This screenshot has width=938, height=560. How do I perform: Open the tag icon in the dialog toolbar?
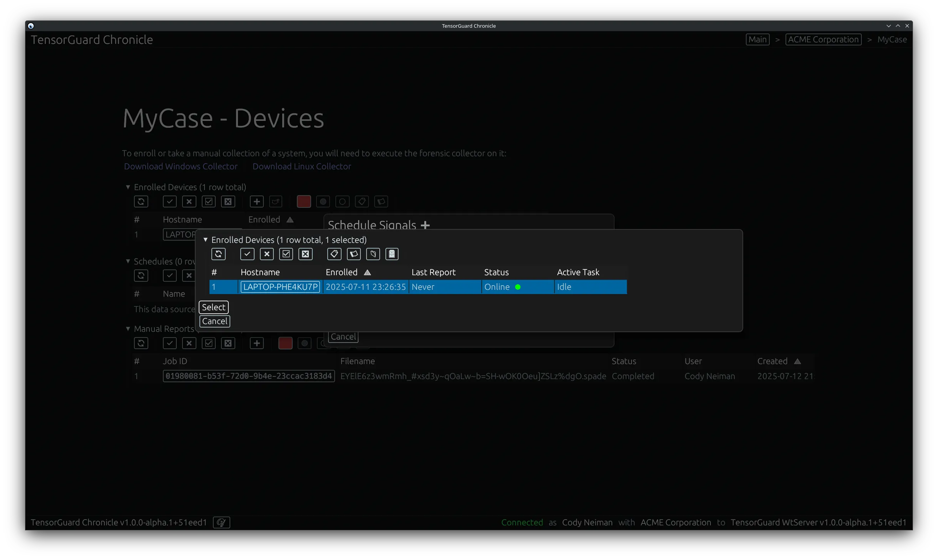click(x=334, y=254)
